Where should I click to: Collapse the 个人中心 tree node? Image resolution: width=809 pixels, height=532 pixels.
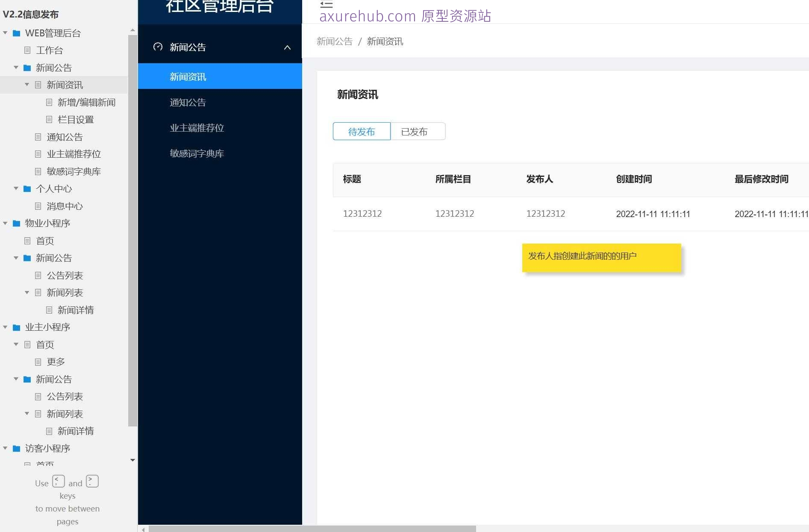pyautogui.click(x=16, y=188)
